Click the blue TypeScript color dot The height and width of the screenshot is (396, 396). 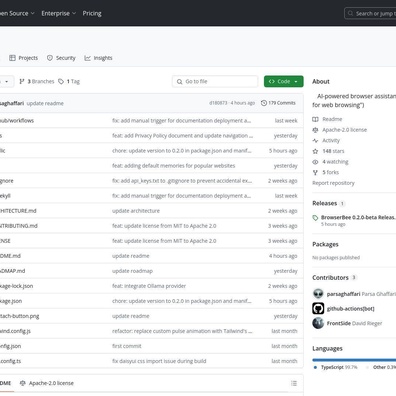pyautogui.click(x=315, y=367)
